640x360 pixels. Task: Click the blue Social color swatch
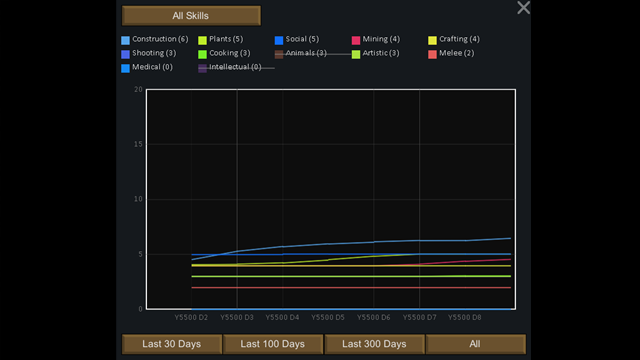(279, 40)
